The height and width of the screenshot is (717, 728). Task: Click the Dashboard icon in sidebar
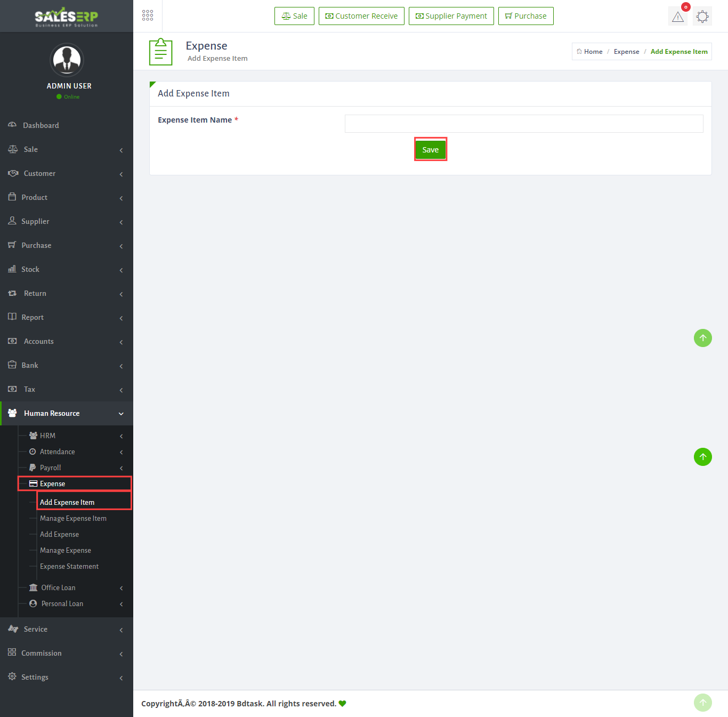pyautogui.click(x=12, y=125)
